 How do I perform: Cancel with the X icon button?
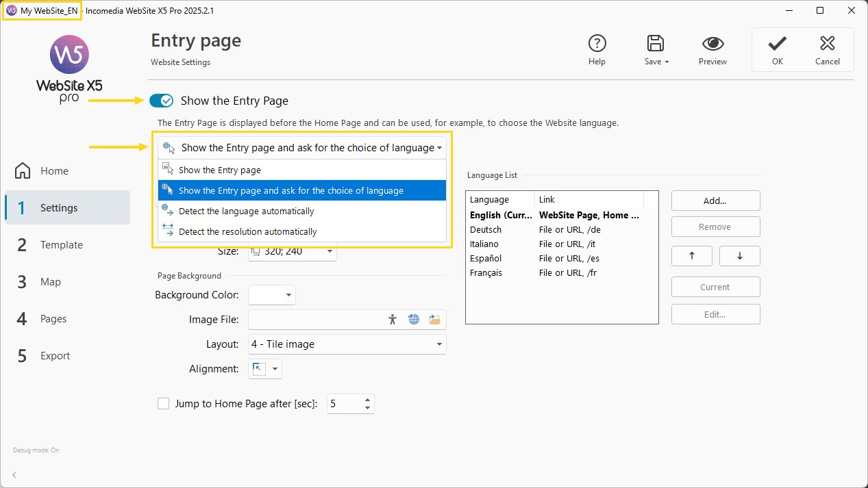point(828,50)
